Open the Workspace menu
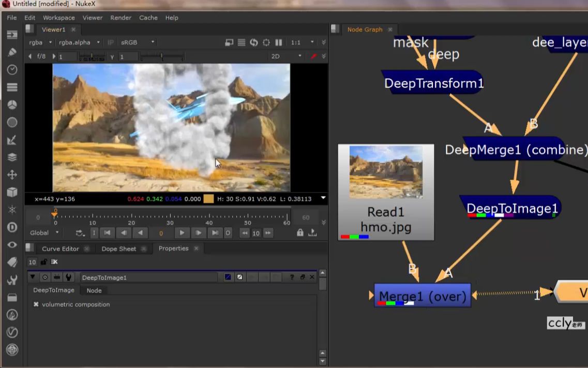The height and width of the screenshot is (368, 588). pyautogui.click(x=58, y=18)
